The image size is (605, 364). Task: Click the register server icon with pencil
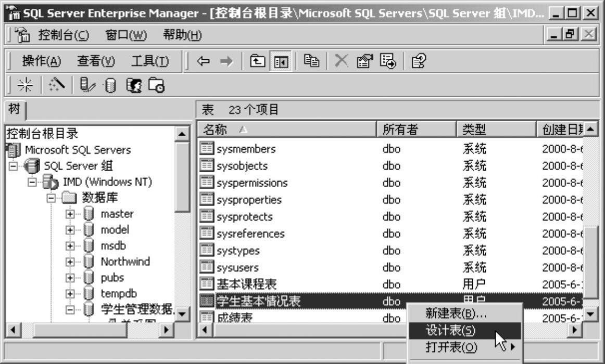point(87,85)
